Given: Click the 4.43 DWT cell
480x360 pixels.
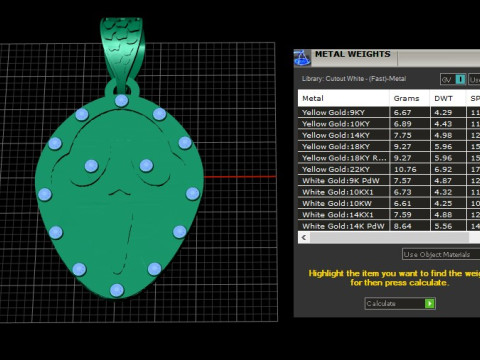Looking at the screenshot, I should pos(448,124).
